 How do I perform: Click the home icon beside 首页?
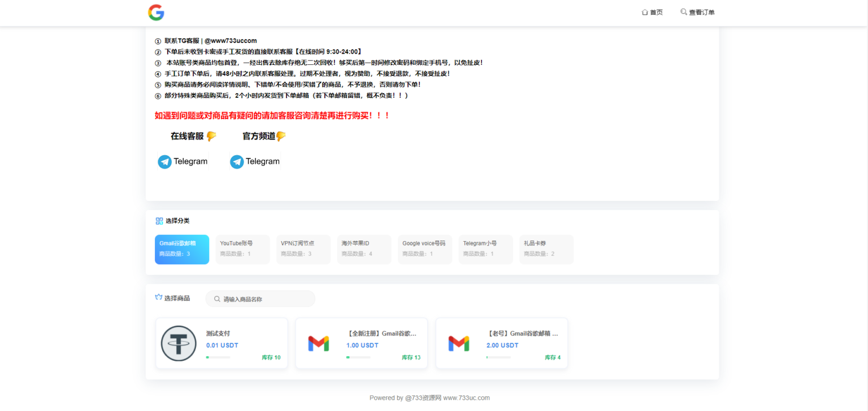[645, 12]
